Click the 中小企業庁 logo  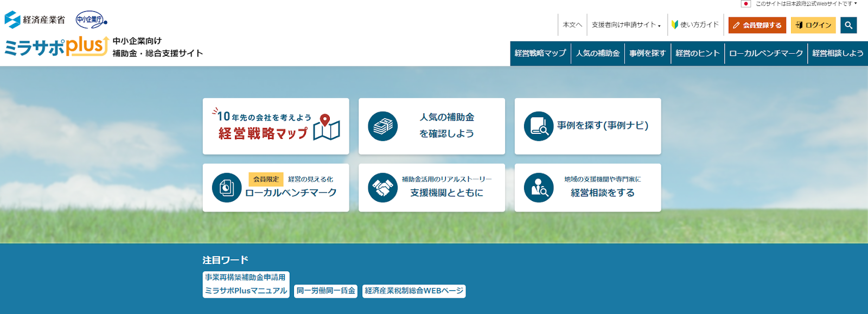pyautogui.click(x=91, y=20)
